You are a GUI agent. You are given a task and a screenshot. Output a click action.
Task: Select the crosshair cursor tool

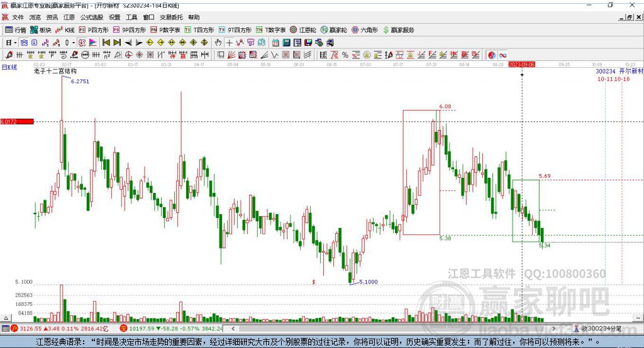[229, 43]
